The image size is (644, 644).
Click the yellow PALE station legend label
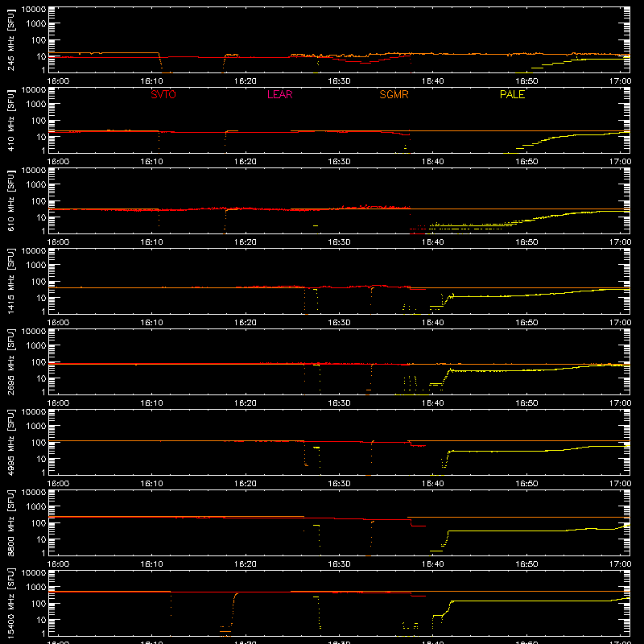click(512, 94)
